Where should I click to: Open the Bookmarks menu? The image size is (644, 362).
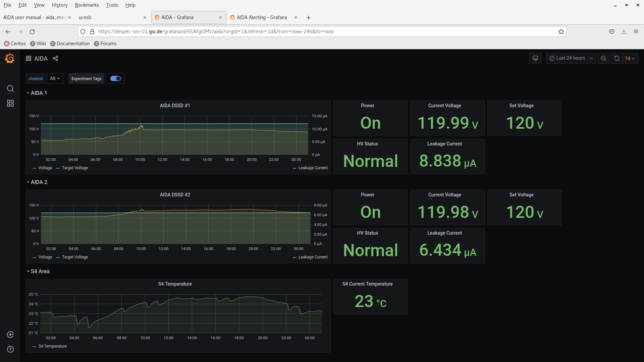87,5
